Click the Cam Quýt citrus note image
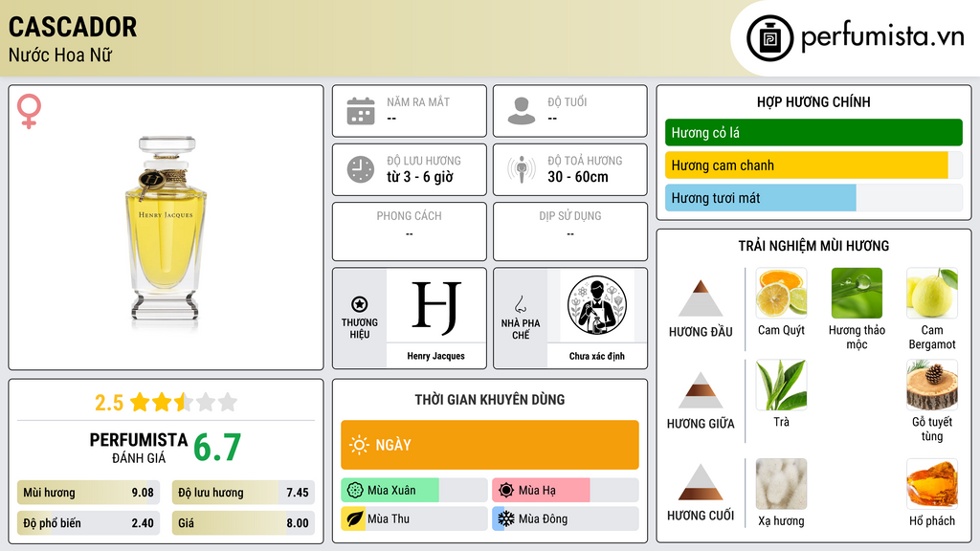 pyautogui.click(x=781, y=293)
